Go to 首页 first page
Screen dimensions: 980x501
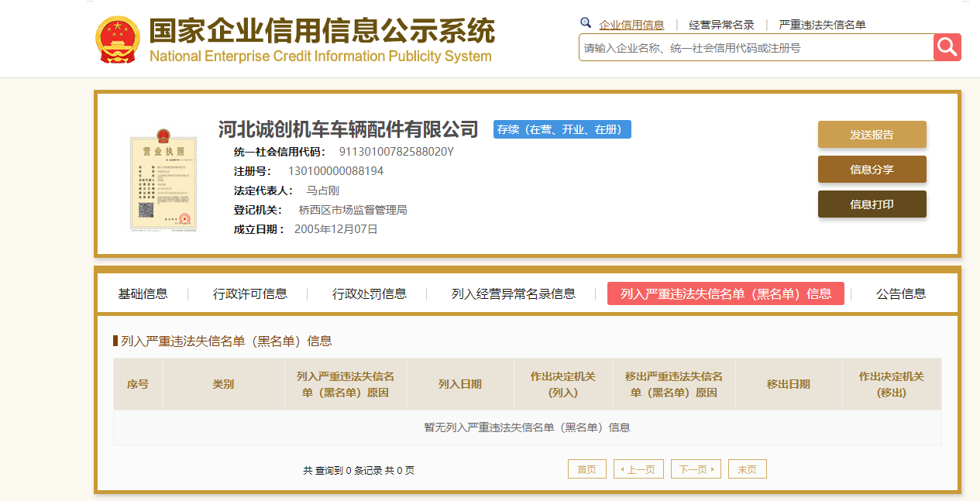click(587, 469)
